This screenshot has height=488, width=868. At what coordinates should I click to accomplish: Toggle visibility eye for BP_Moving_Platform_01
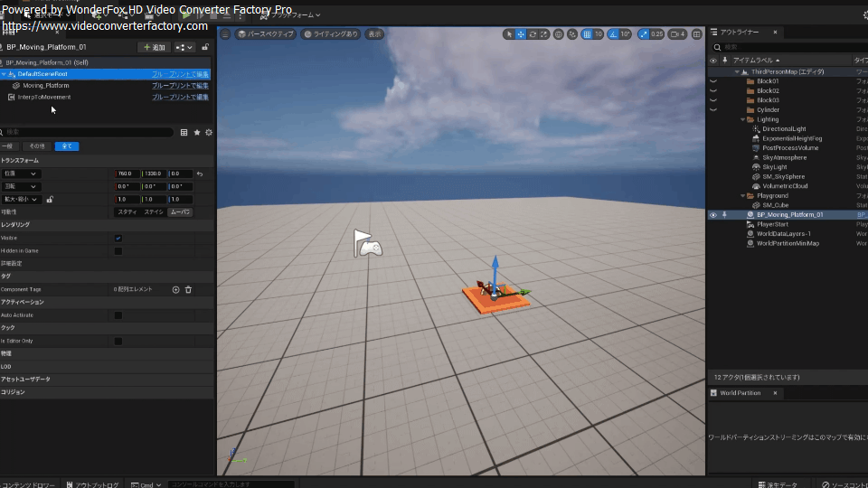712,215
